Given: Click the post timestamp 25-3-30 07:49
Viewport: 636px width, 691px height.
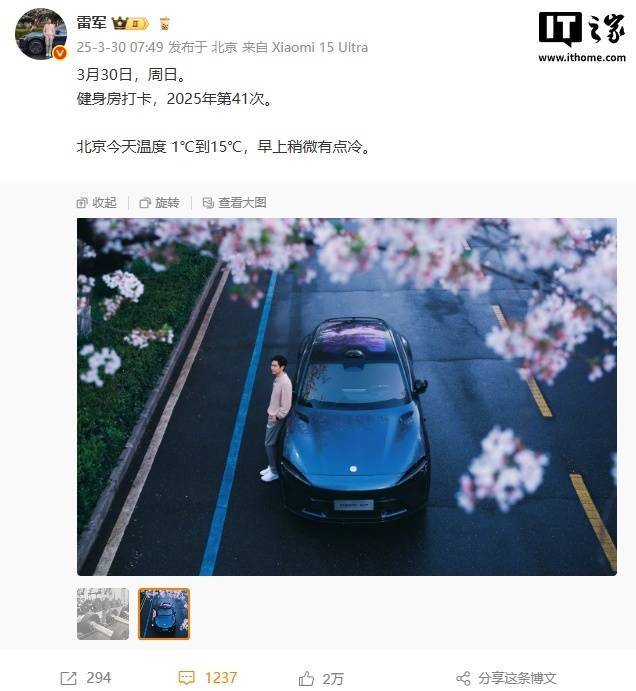Looking at the screenshot, I should point(120,47).
